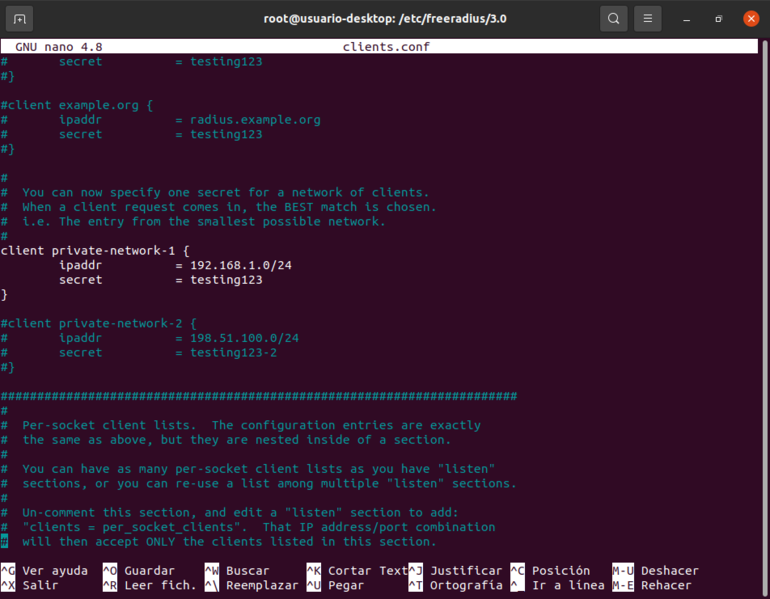Click the M-U Deshacer shortcut
The height and width of the screenshot is (599, 770).
click(x=656, y=571)
